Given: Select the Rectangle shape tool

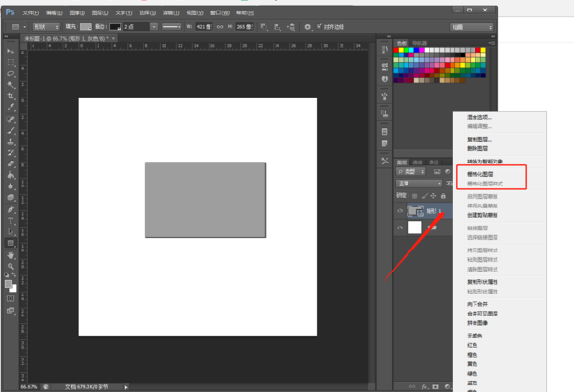Looking at the screenshot, I should 11,243.
